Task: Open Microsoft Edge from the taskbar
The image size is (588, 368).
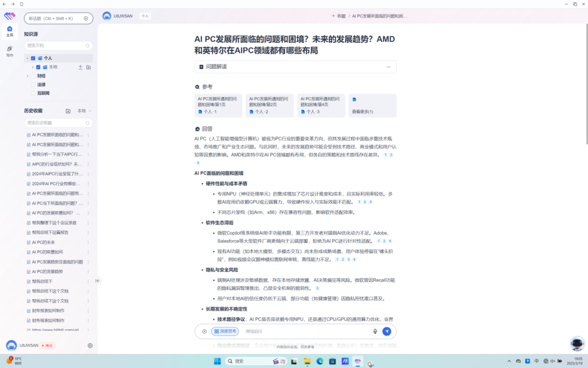Action: [x=319, y=361]
